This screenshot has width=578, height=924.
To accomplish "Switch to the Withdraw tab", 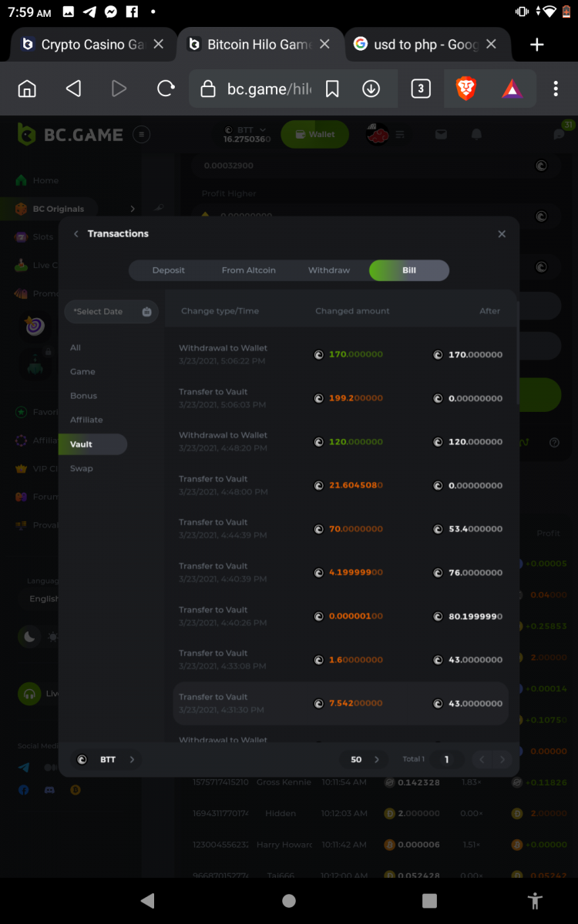I will point(329,270).
